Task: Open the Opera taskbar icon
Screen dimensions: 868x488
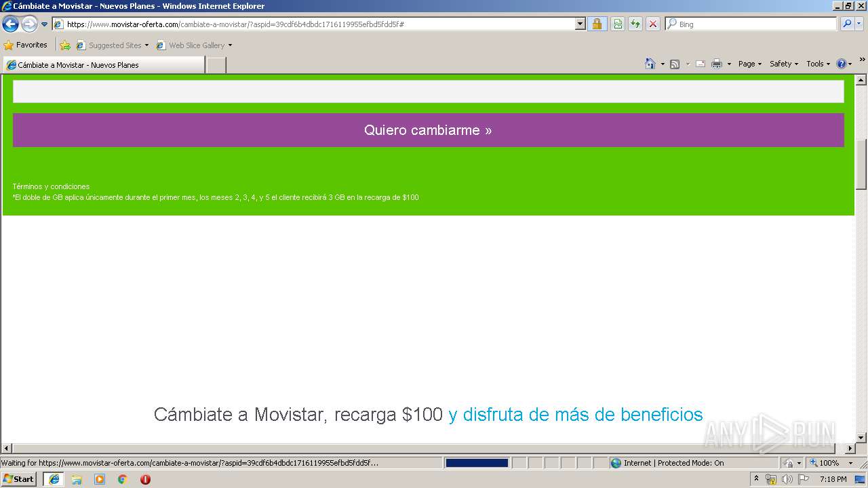Action: click(145, 479)
